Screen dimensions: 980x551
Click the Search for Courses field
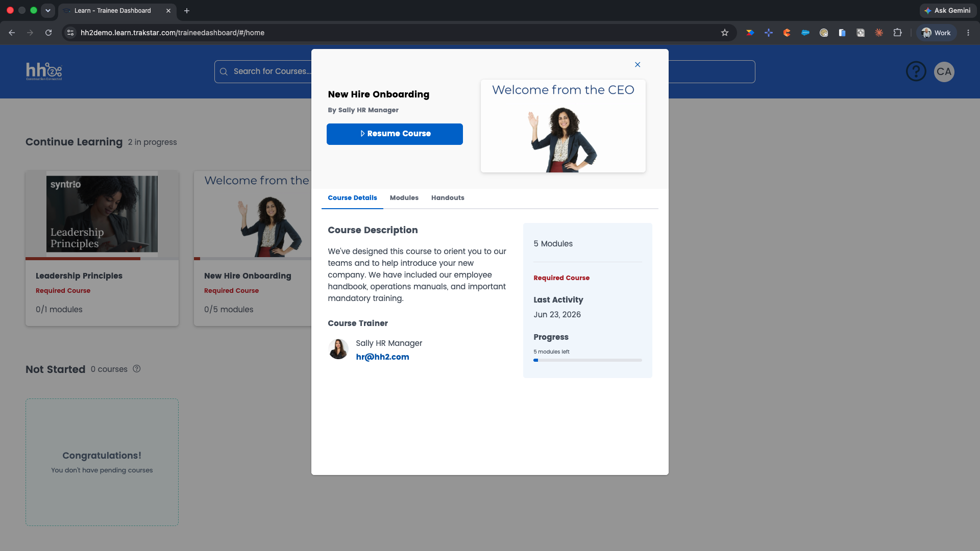click(x=263, y=71)
